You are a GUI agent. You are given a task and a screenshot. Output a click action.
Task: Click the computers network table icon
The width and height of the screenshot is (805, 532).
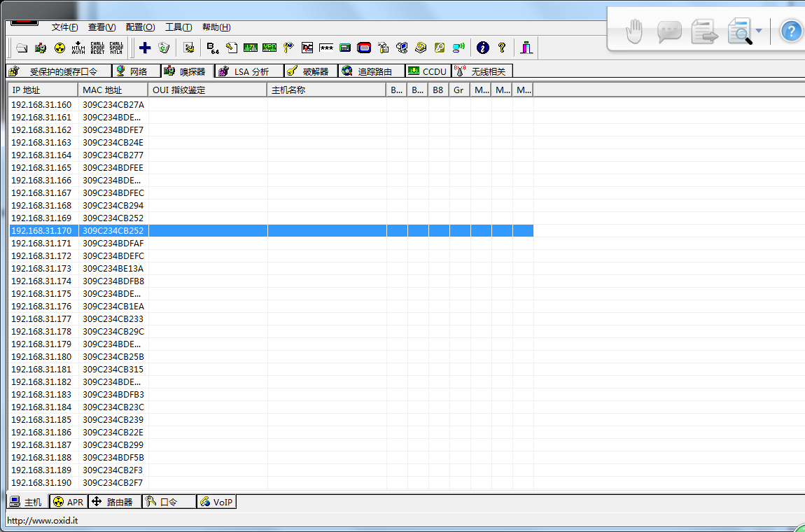click(x=402, y=48)
